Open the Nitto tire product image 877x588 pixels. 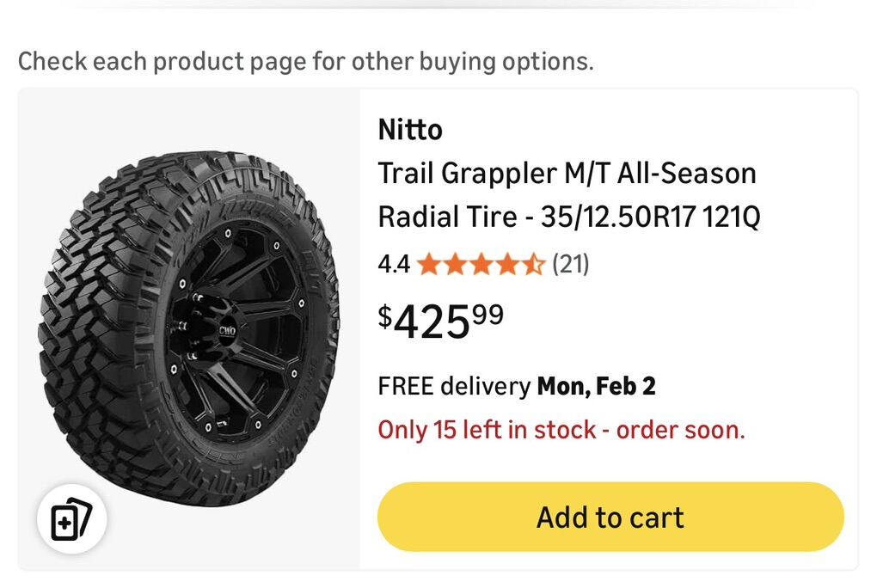click(188, 327)
